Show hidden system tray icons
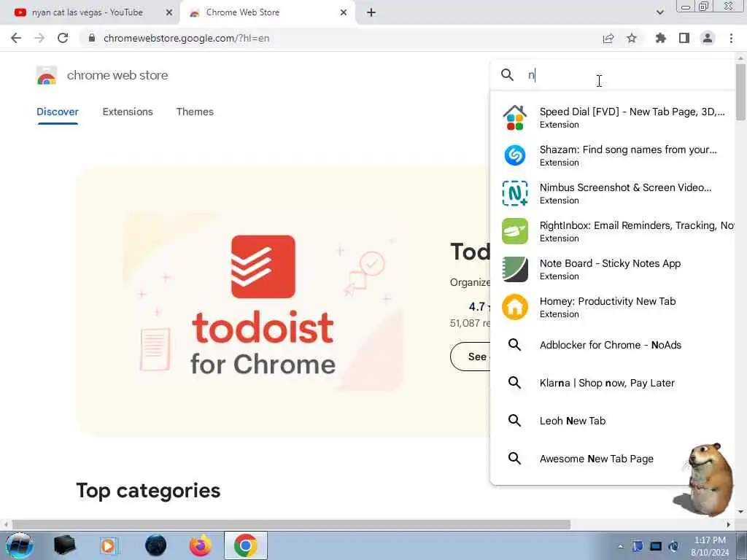The image size is (747, 560). point(620,546)
